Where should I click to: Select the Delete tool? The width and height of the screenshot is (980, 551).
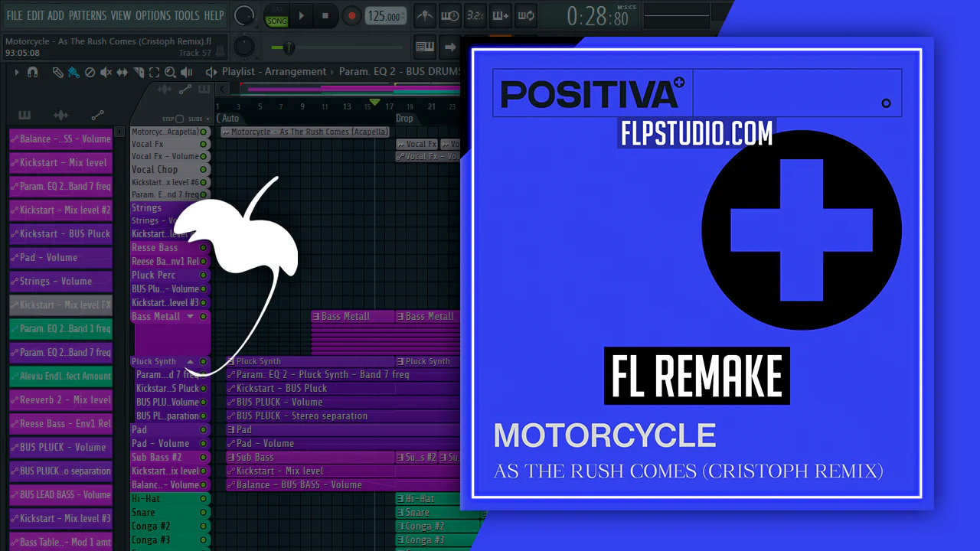click(x=90, y=72)
